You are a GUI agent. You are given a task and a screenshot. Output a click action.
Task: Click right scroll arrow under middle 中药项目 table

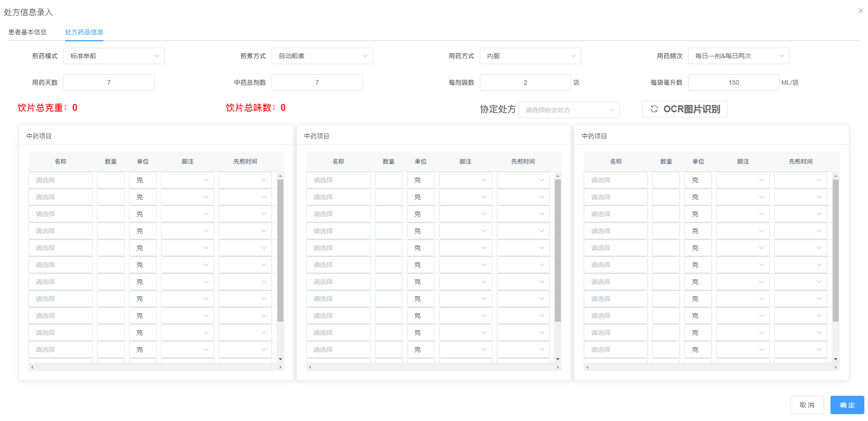pos(558,367)
